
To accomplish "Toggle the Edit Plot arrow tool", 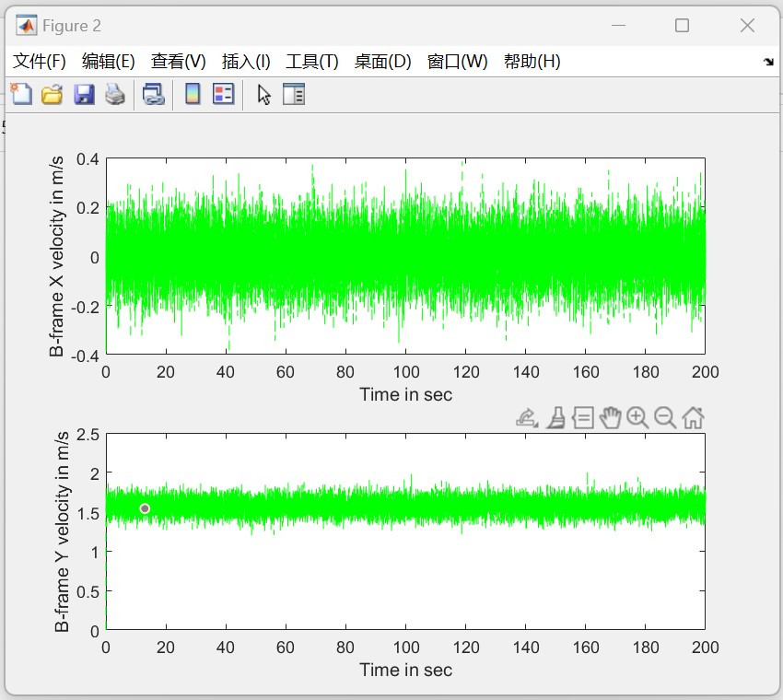I will tap(263, 94).
